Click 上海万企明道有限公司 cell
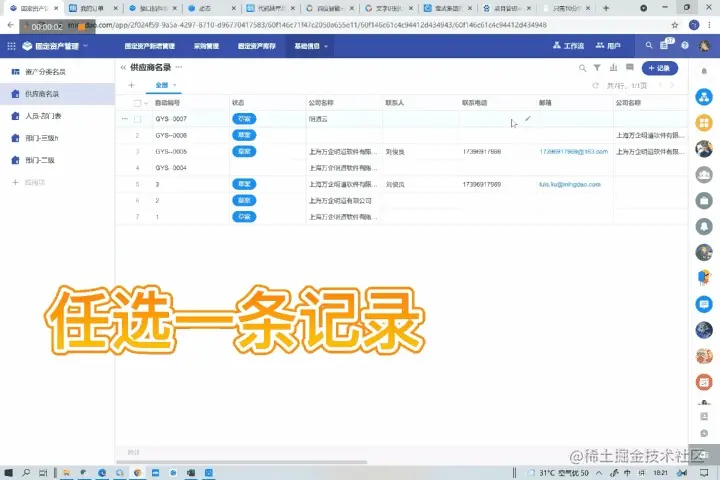The image size is (720, 480). point(343,201)
